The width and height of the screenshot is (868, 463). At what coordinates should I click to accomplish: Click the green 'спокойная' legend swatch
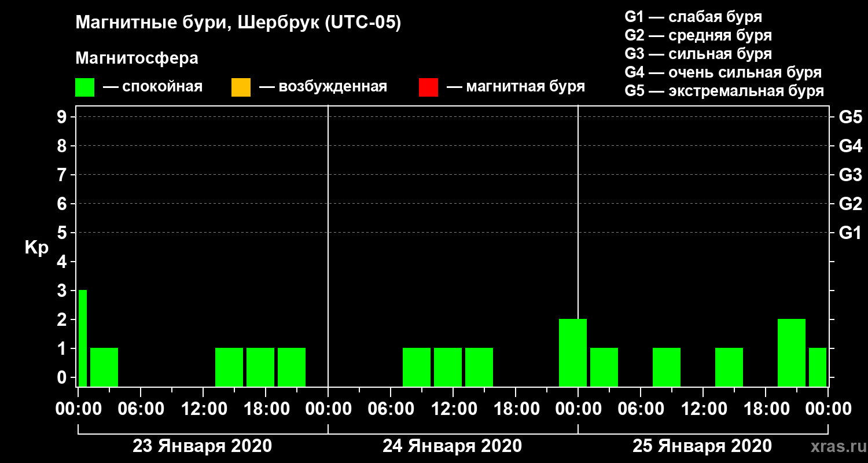84,87
